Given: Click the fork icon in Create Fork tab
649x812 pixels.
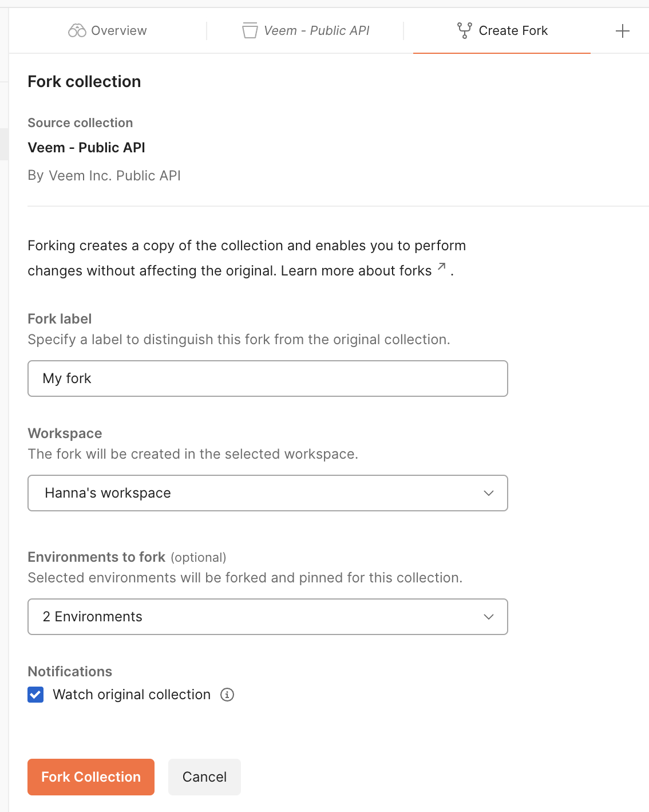Looking at the screenshot, I should point(465,30).
